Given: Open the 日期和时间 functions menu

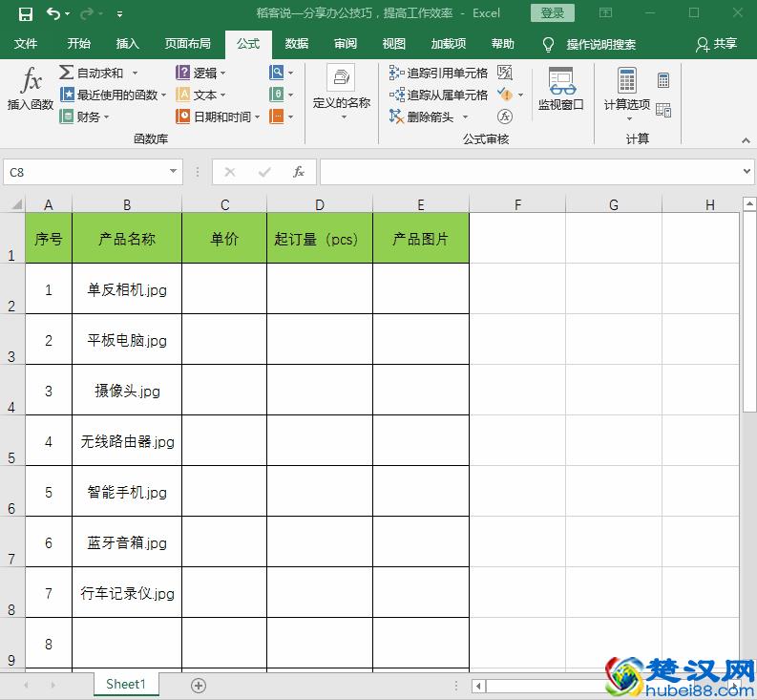Looking at the screenshot, I should [x=218, y=117].
